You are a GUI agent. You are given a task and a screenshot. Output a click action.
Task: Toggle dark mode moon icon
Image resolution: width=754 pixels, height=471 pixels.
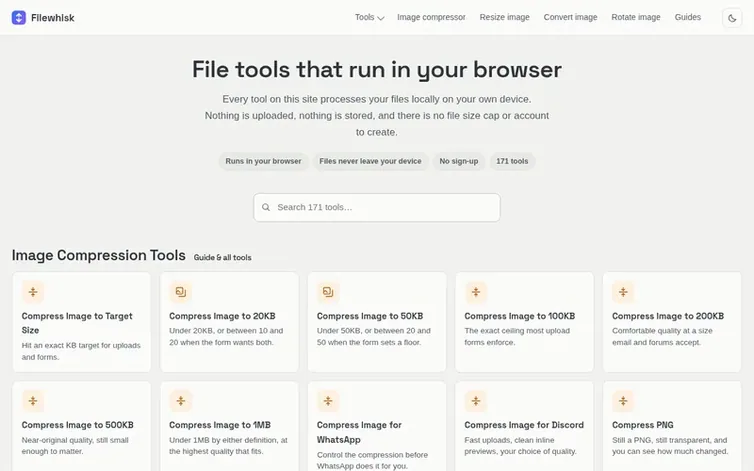tap(732, 18)
